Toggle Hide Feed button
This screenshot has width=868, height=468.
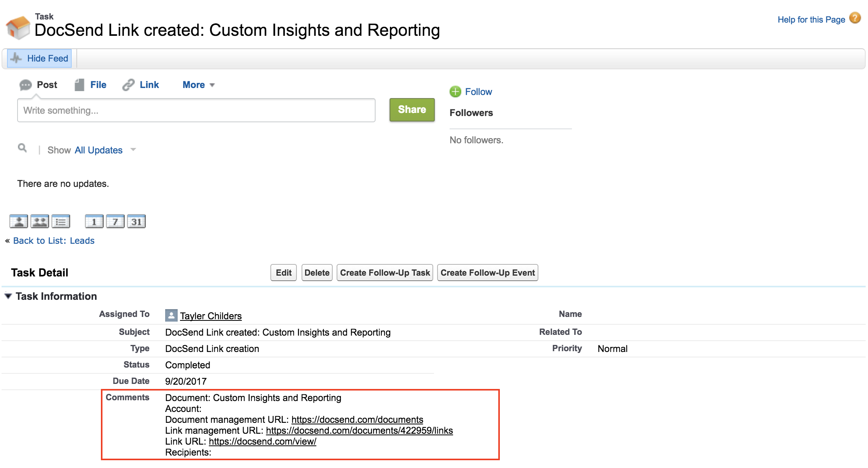coord(39,58)
